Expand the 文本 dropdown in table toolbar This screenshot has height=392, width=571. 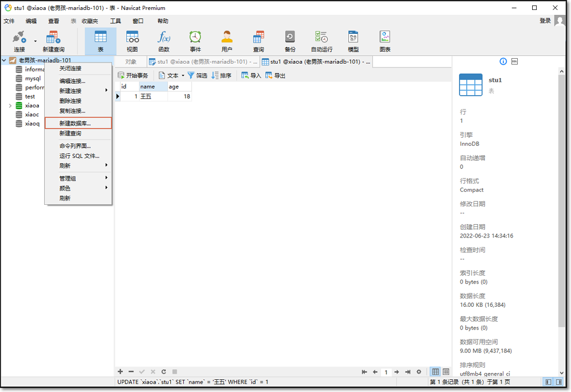[183, 76]
